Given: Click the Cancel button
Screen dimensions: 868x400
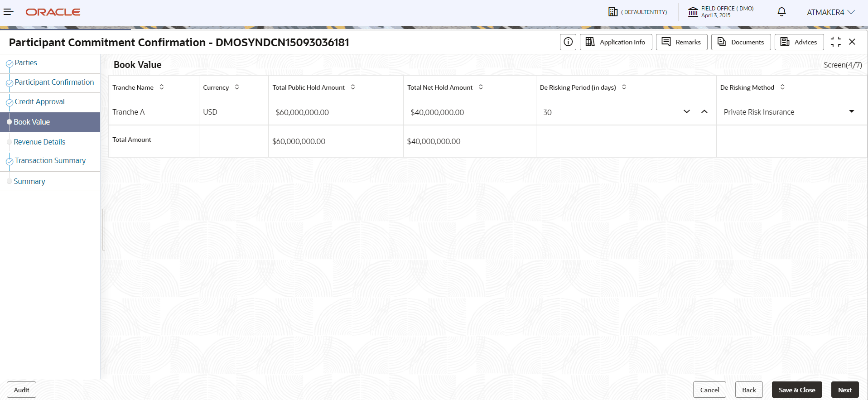Looking at the screenshot, I should (709, 390).
